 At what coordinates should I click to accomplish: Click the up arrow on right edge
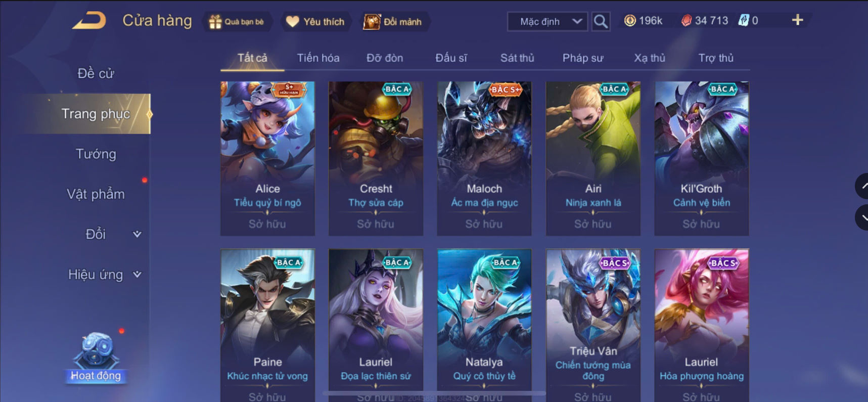coord(862,186)
